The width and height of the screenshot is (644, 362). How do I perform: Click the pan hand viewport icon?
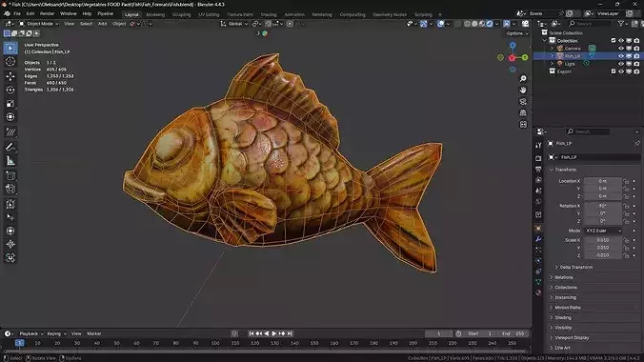[x=523, y=90]
